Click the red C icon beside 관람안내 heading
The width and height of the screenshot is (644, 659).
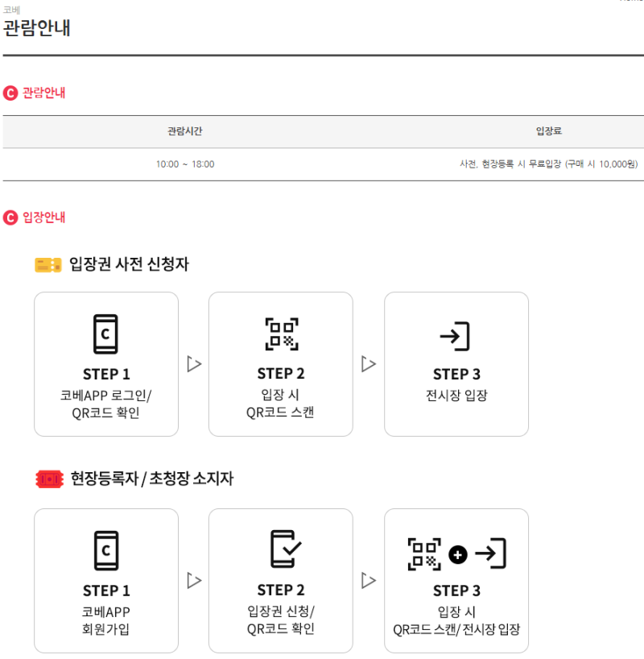10,93
